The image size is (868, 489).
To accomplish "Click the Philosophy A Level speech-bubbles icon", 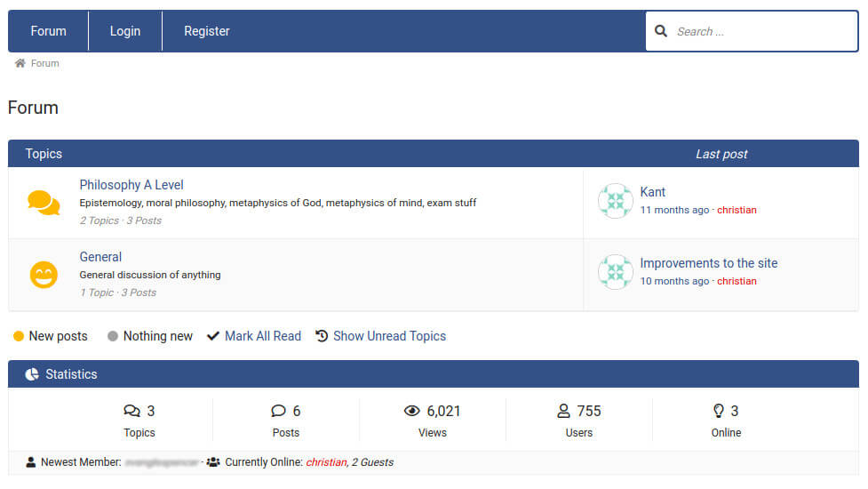I will (x=44, y=203).
